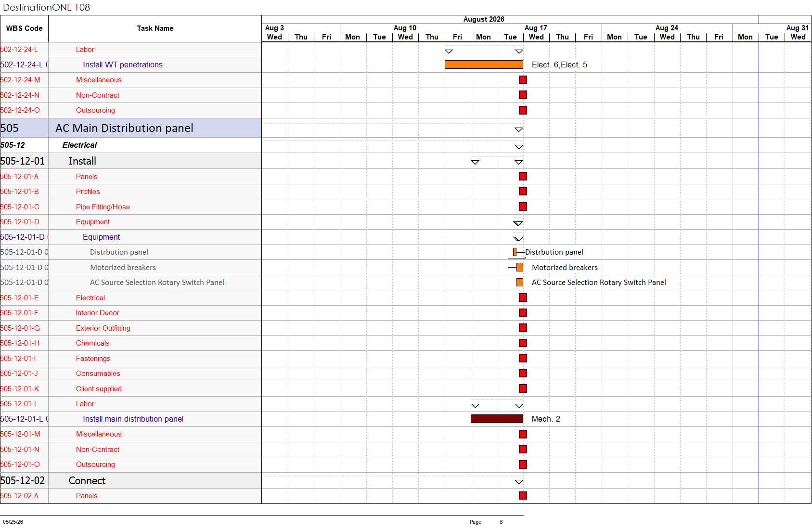
Task: Click WBS code 505-12-02
Action: click(x=23, y=480)
